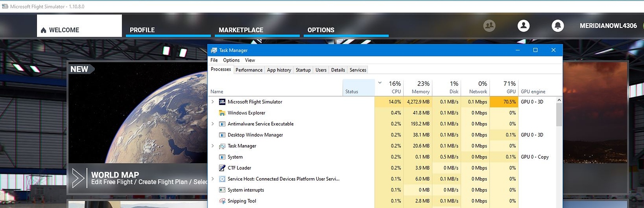This screenshot has width=644, height=208.
Task: Select the Snipping Tool row name
Action: [242, 201]
